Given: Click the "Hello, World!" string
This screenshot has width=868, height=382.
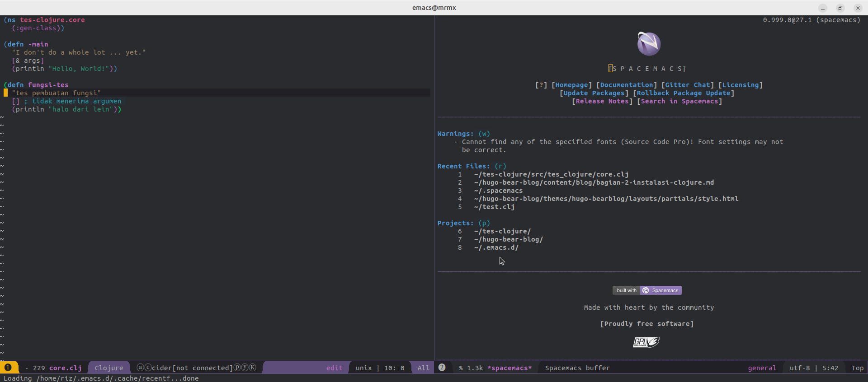Looking at the screenshot, I should click(79, 69).
